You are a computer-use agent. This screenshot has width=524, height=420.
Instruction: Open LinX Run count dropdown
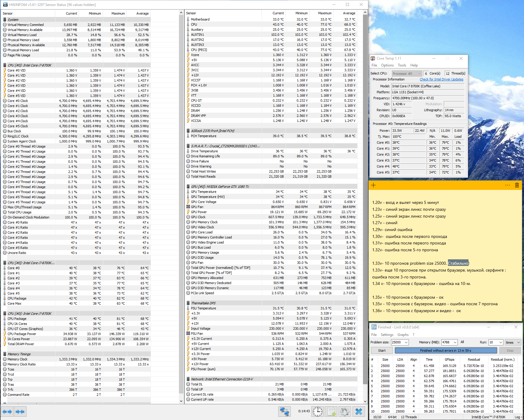(x=501, y=342)
